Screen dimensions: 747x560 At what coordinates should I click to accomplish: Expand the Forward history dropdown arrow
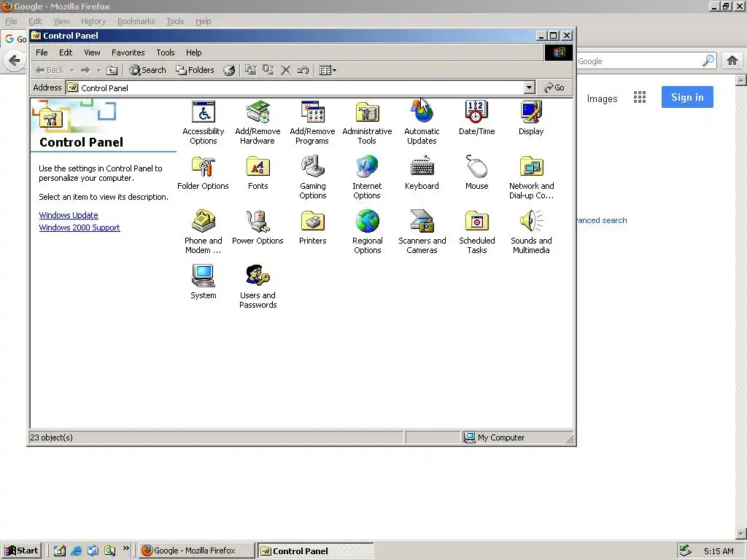click(98, 71)
